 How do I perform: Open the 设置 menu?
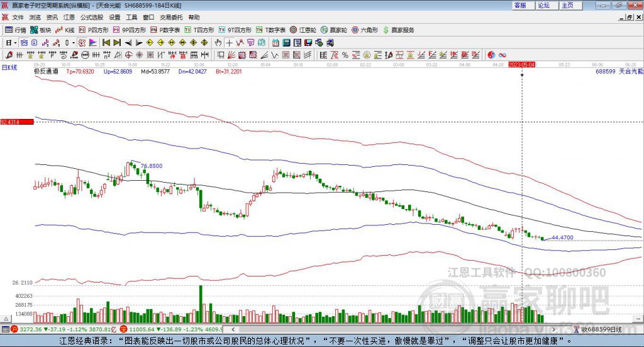click(x=114, y=17)
